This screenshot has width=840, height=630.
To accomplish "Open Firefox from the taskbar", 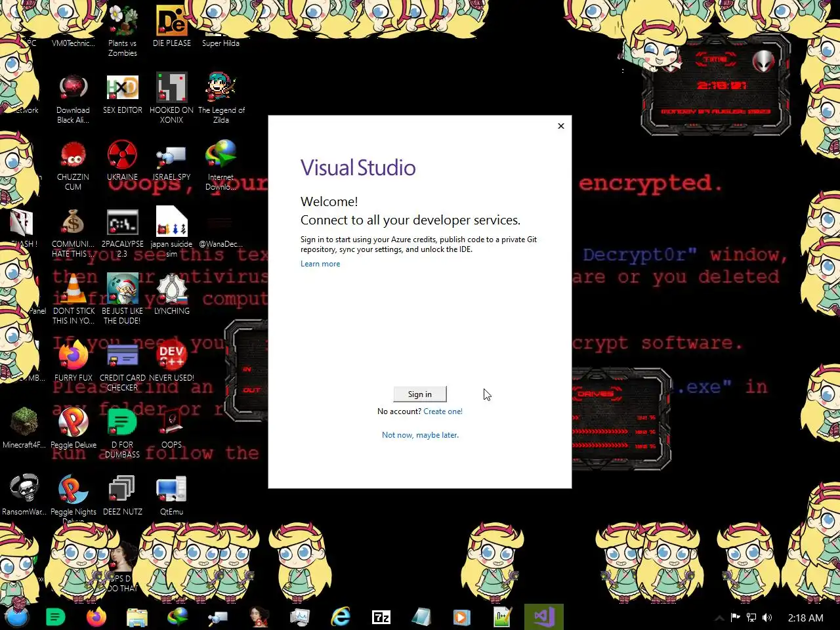I will point(96,617).
